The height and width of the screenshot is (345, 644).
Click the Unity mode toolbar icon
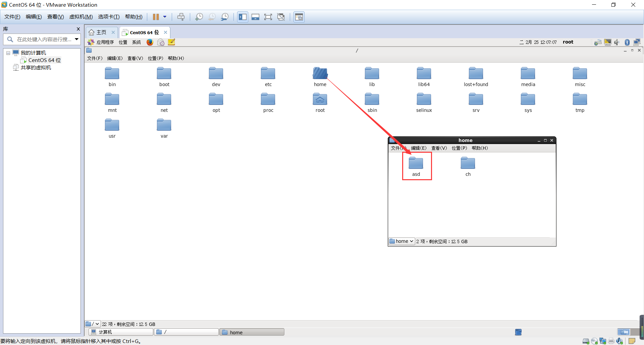[x=281, y=17]
